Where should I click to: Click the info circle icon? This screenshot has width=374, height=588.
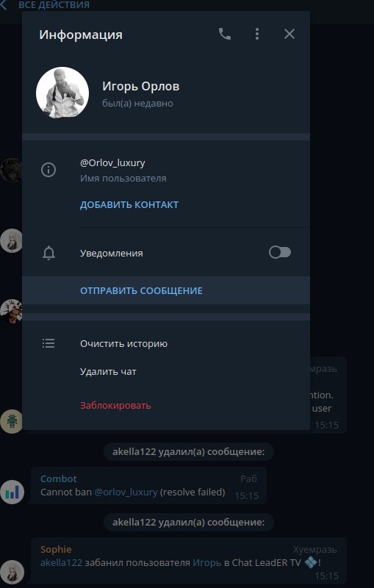coord(48,170)
